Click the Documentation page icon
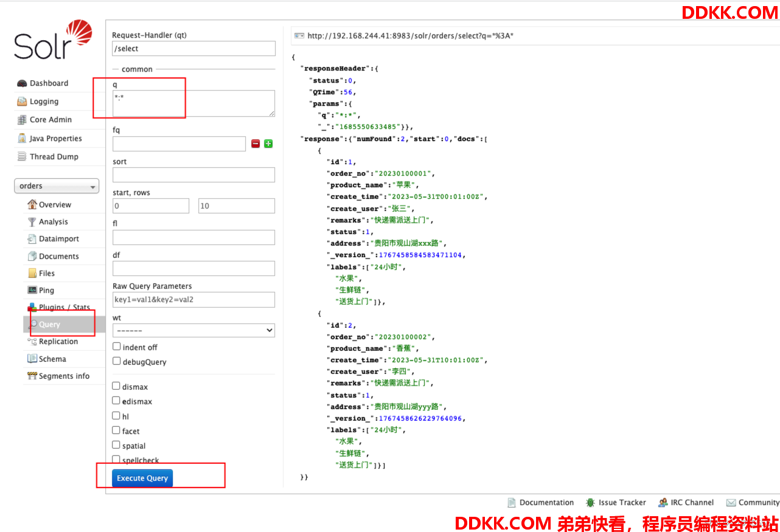 tap(512, 503)
